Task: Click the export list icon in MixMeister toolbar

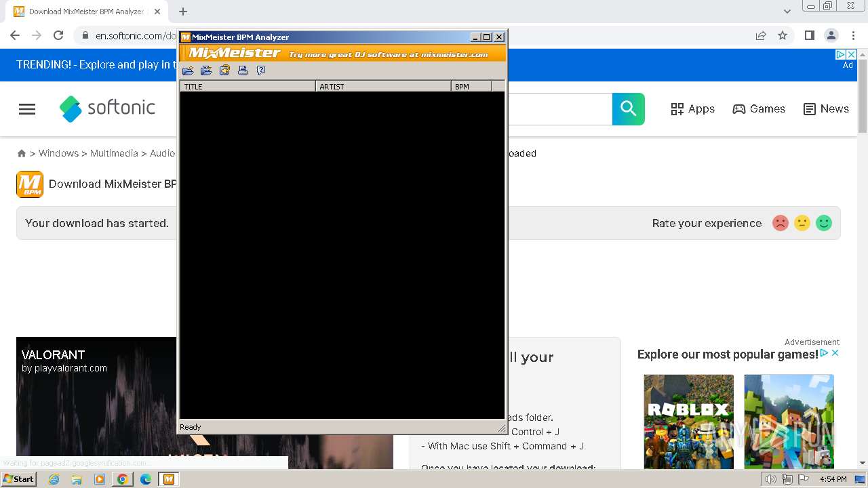Action: [x=206, y=70]
